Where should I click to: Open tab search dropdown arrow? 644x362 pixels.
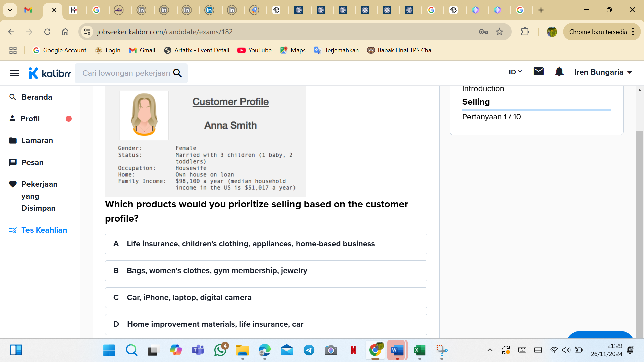pyautogui.click(x=10, y=10)
